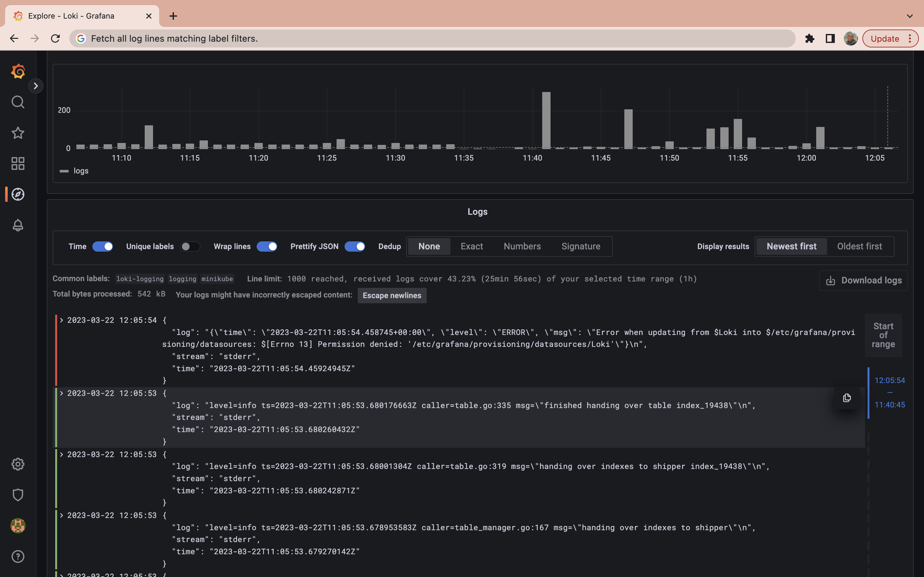
Task: Open the Grafana home logo
Action: pyautogui.click(x=18, y=71)
